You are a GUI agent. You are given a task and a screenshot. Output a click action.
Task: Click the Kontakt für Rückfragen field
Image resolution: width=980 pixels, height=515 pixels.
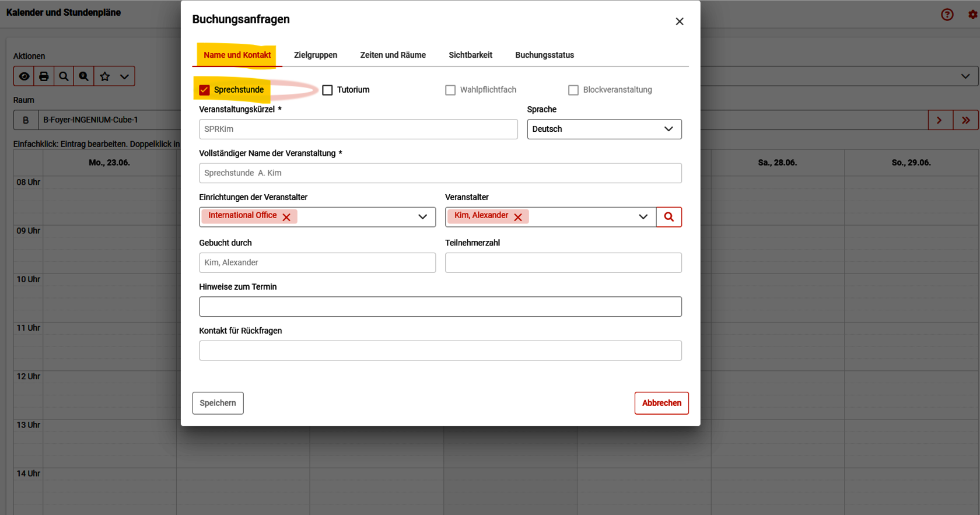coord(440,351)
